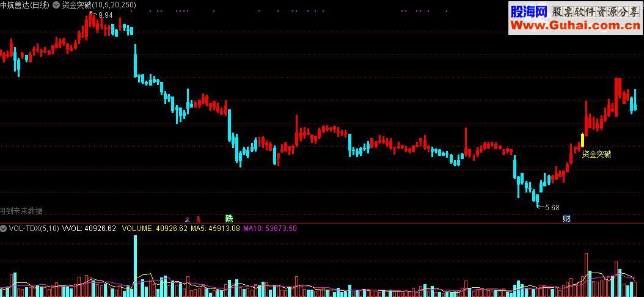Viewport: 644px width, 297px height.
Task: Click the magenta MA10: 53673.50 readout
Action: [270, 229]
